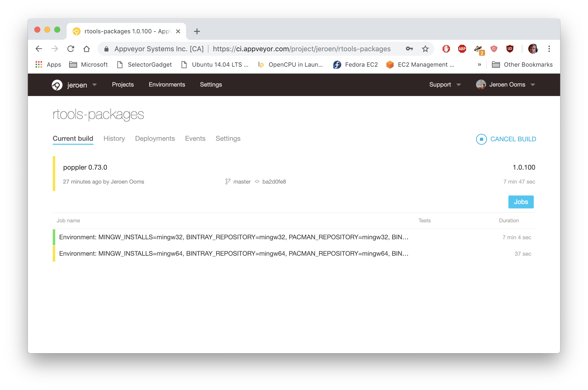Open the uBlock Origin extension icon
Viewport: 588px width, 390px height.
(x=510, y=49)
